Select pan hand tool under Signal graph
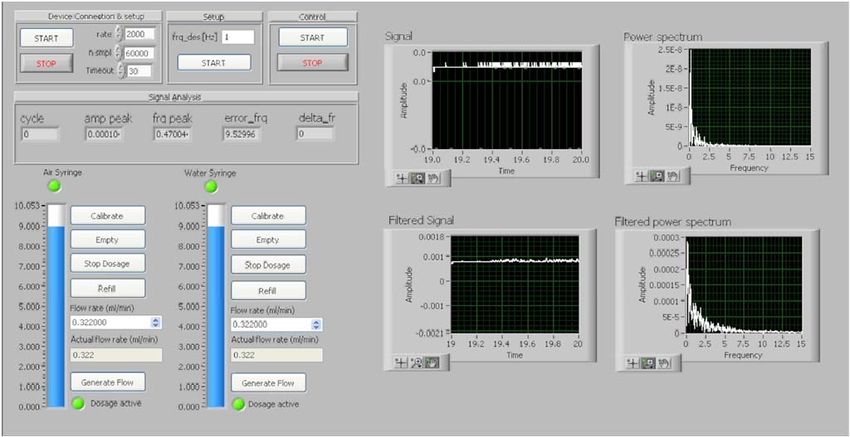 [432, 178]
